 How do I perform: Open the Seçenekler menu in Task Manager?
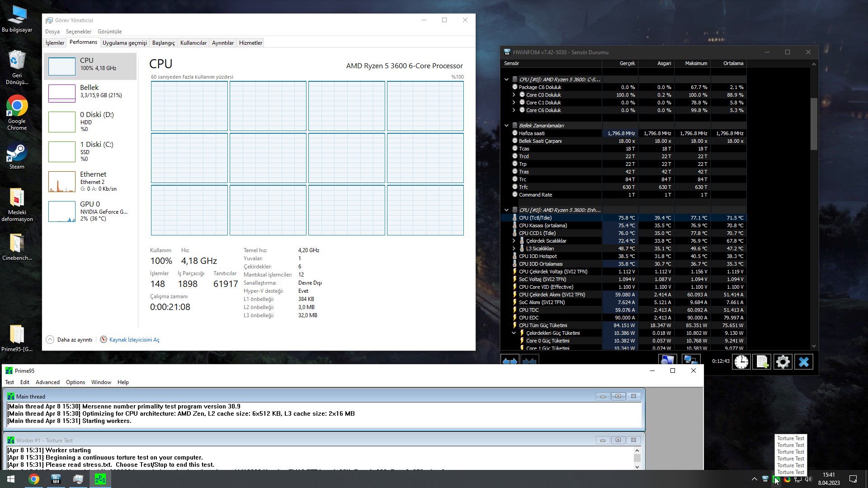[78, 32]
